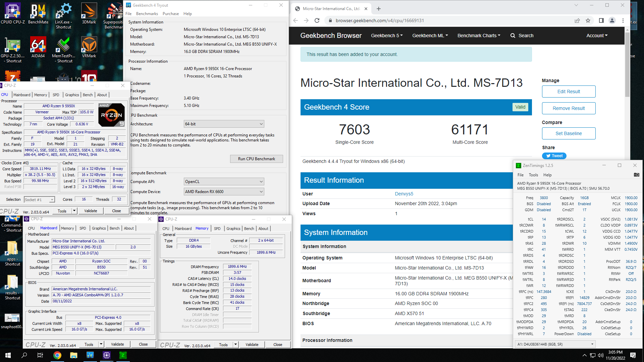Click Close button in CPU-Z Memory window
Screen dimensions: 644x362
click(277, 345)
